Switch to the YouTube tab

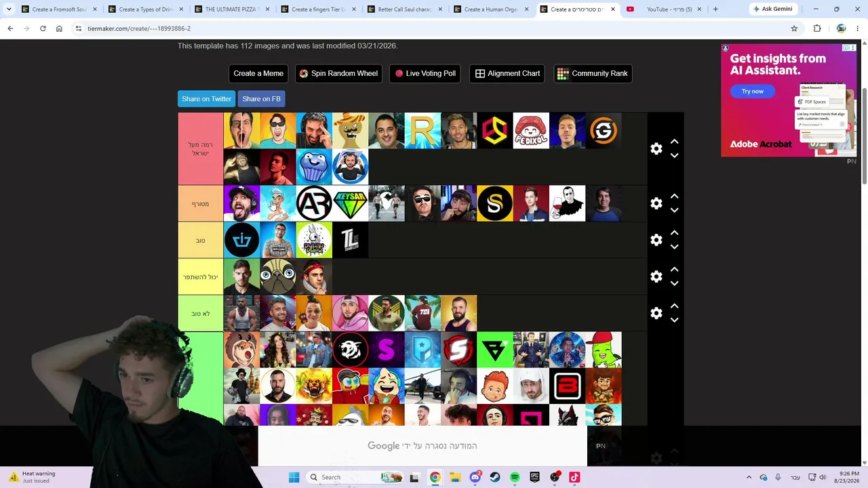(664, 9)
